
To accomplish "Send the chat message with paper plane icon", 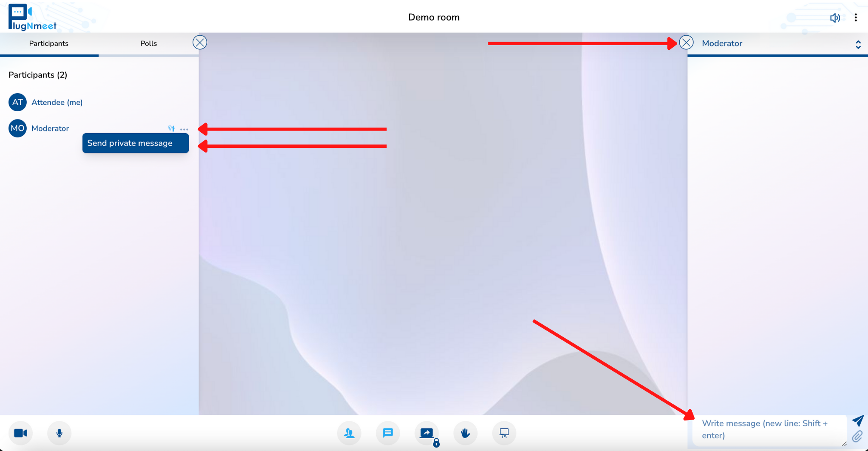I will tap(858, 421).
